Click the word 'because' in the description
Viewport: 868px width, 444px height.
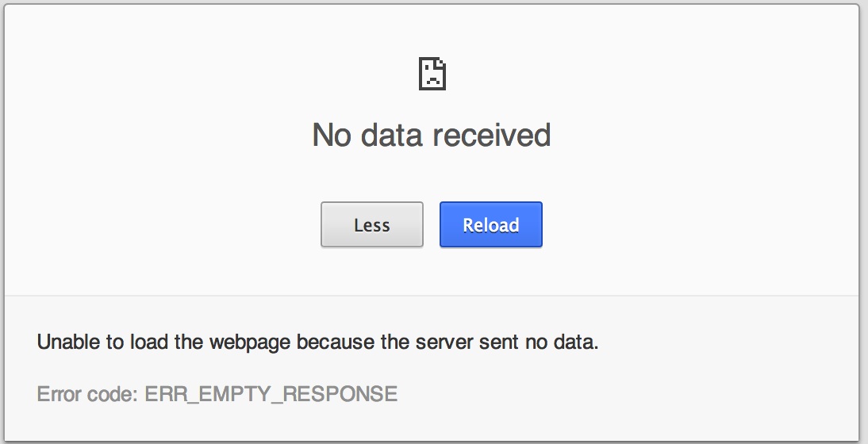pyautogui.click(x=336, y=343)
